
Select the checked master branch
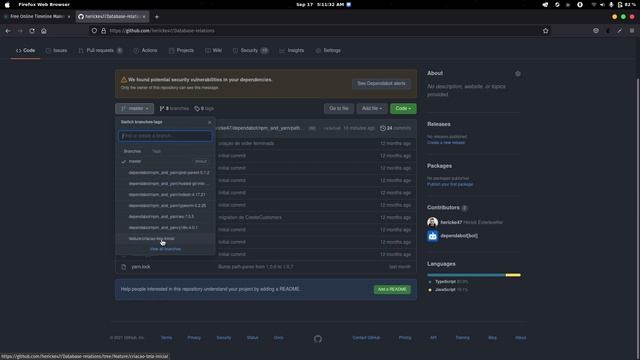[x=165, y=162]
